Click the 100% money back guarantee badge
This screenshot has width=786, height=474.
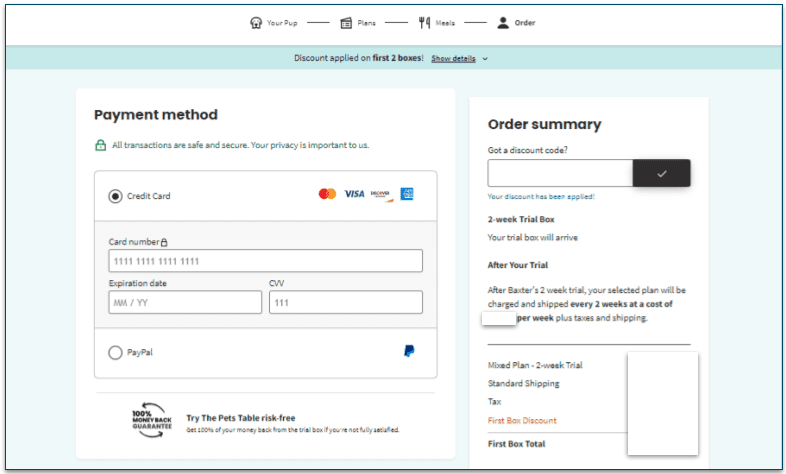coord(152,420)
